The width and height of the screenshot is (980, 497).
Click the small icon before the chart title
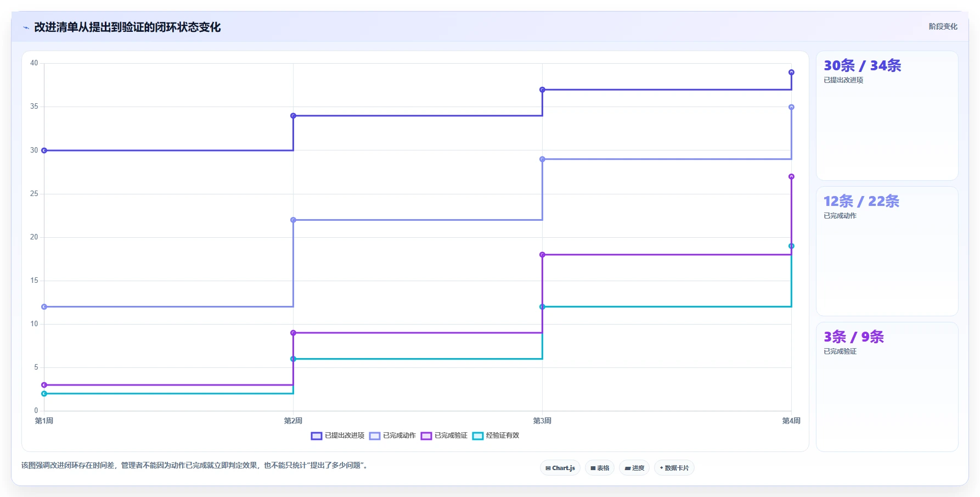point(26,27)
